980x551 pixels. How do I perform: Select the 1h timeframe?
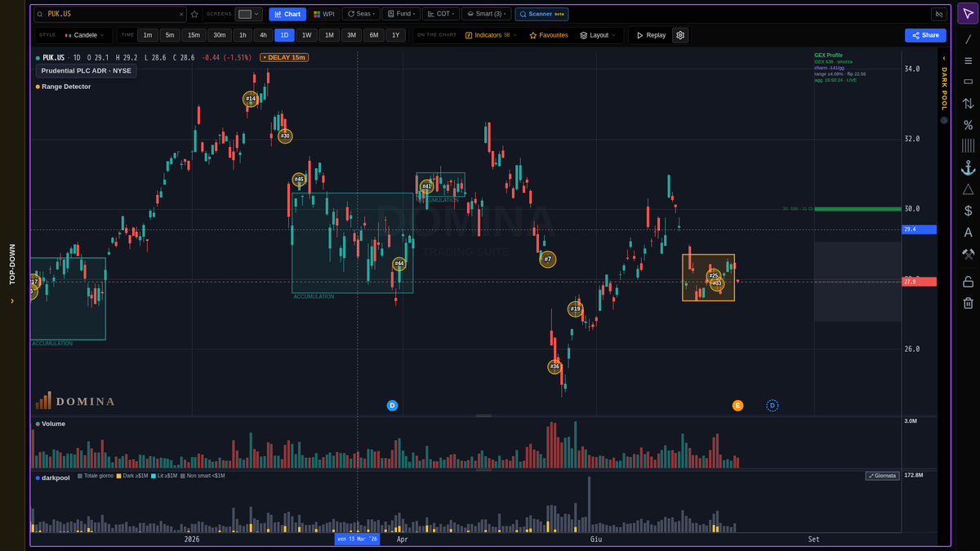point(243,35)
